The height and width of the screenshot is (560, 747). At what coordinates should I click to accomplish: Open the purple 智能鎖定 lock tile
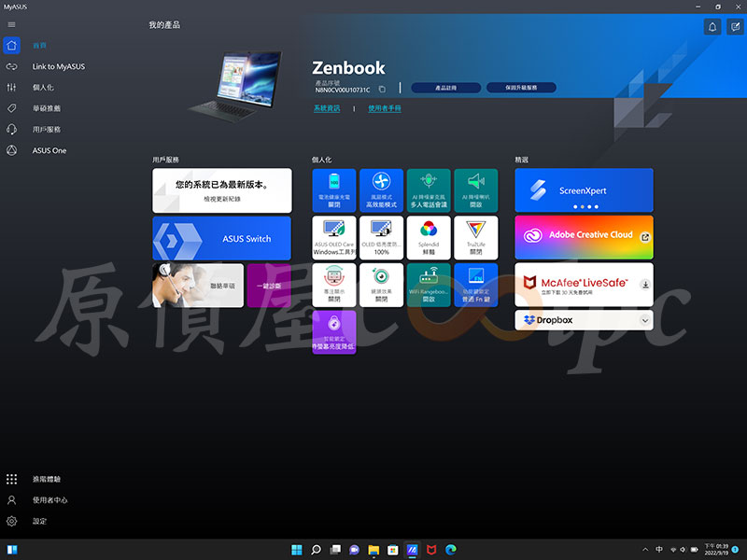tap(334, 332)
